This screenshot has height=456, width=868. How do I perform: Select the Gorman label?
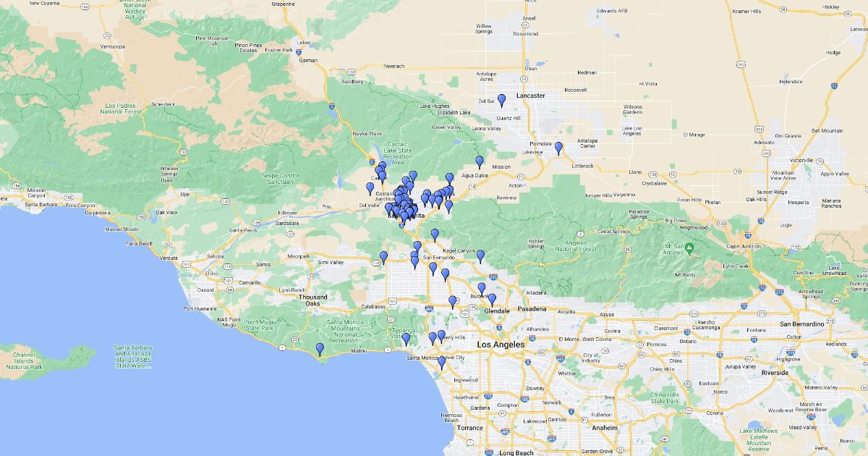308,61
